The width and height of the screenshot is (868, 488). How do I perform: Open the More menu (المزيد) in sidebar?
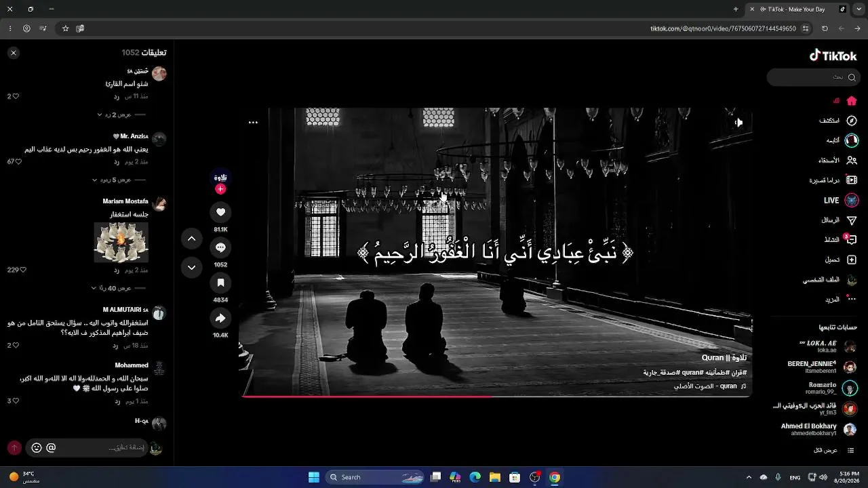tap(852, 300)
